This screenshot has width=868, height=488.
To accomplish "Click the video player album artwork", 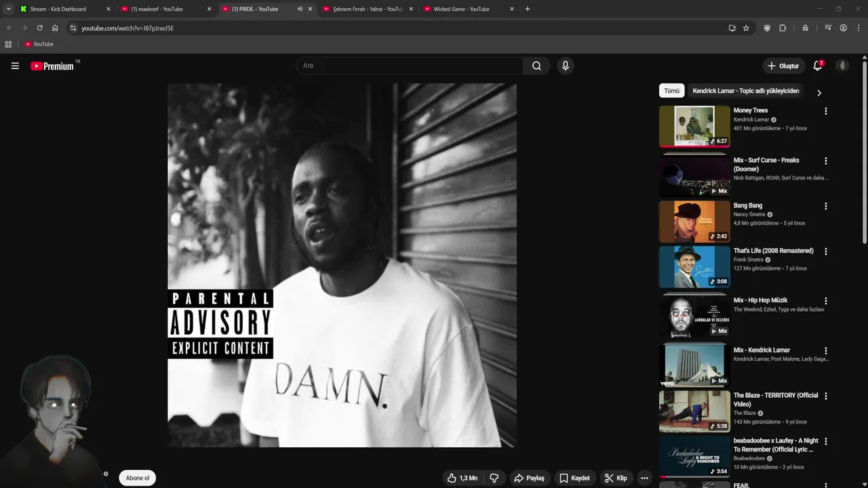I will [342, 265].
